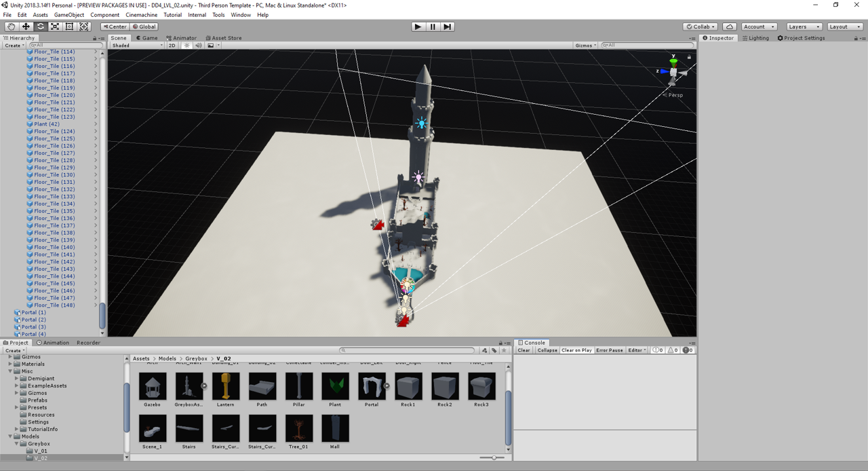This screenshot has width=868, height=471.
Task: Open the Shaded draw mode dropdown
Action: (x=136, y=45)
